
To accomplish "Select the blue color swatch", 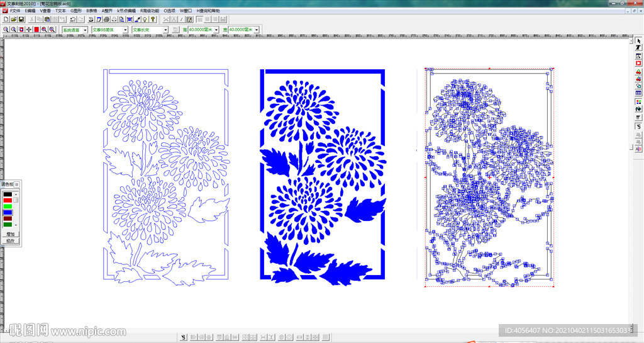I will tap(8, 212).
